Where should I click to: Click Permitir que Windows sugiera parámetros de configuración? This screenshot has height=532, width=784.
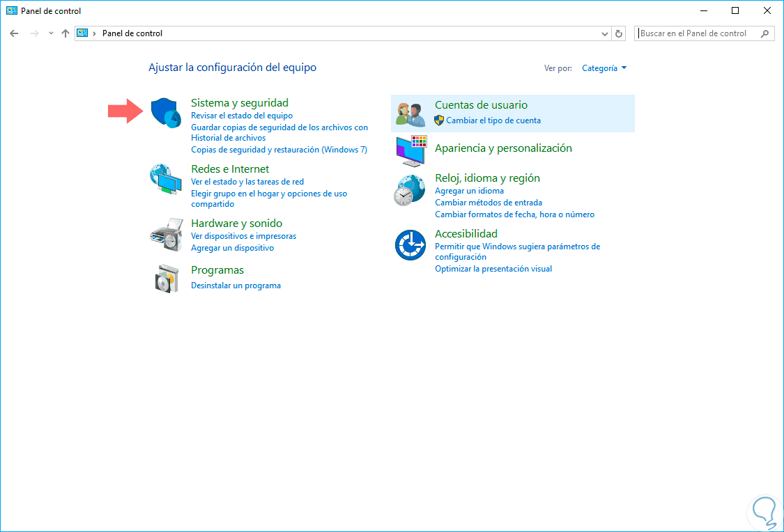coord(518,251)
